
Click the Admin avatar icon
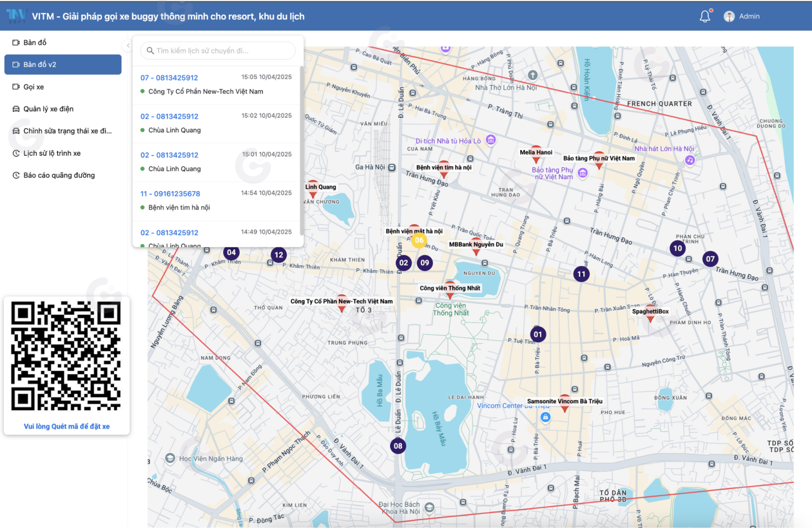coord(729,16)
